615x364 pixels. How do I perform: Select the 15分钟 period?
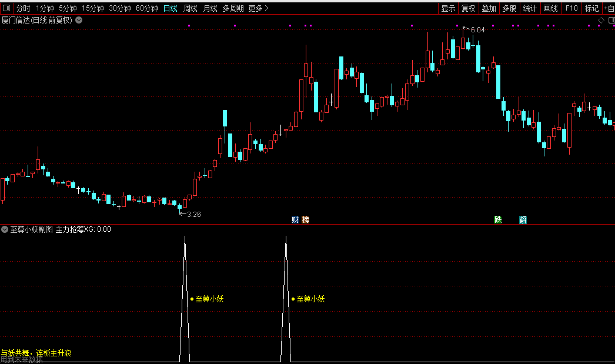click(x=92, y=8)
